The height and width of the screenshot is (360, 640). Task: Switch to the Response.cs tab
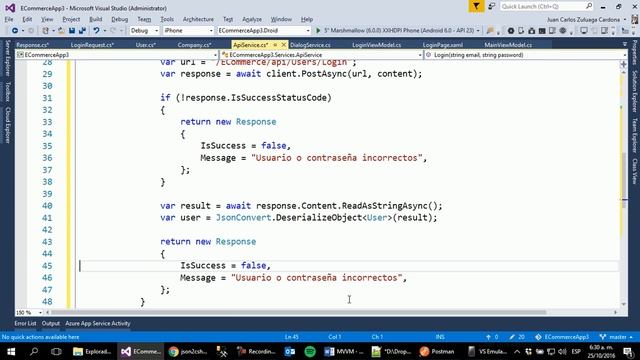pos(33,45)
